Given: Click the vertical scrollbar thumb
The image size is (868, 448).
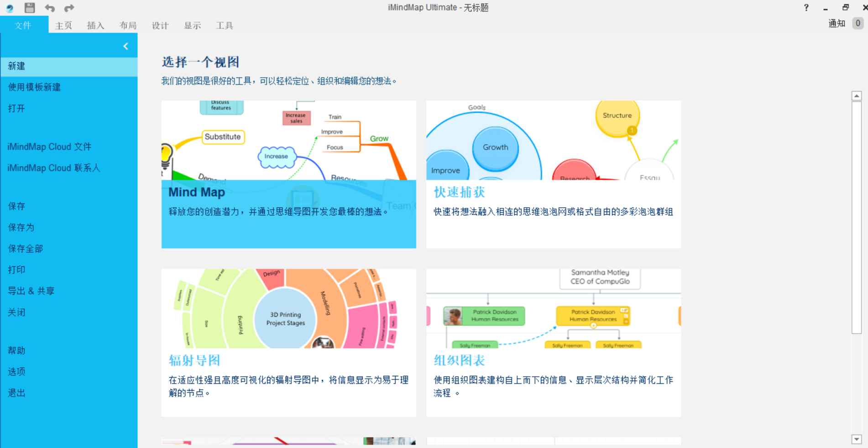Looking at the screenshot, I should pyautogui.click(x=857, y=218).
